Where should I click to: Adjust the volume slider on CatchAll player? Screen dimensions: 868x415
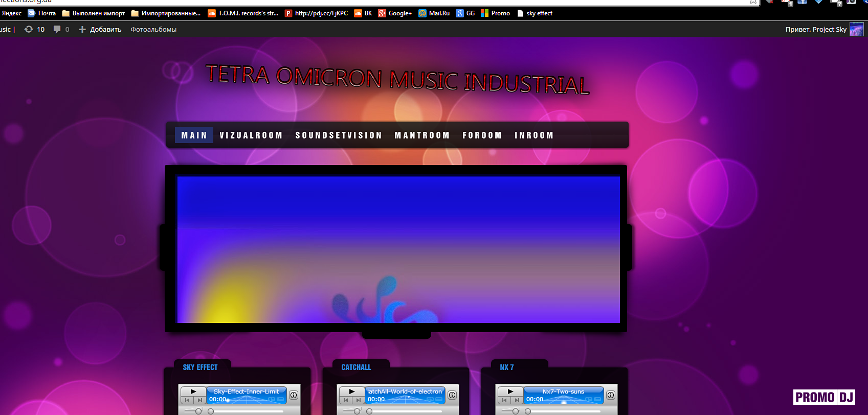(x=357, y=411)
